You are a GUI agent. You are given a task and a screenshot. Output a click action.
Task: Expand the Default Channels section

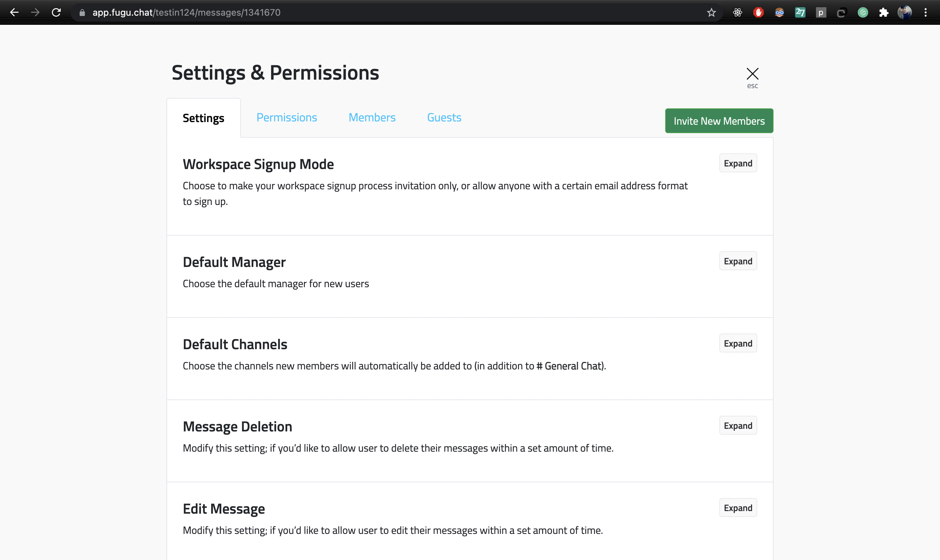click(x=738, y=343)
